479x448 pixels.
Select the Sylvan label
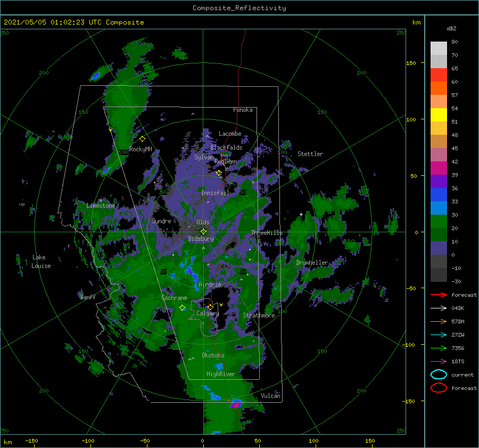tap(204, 157)
